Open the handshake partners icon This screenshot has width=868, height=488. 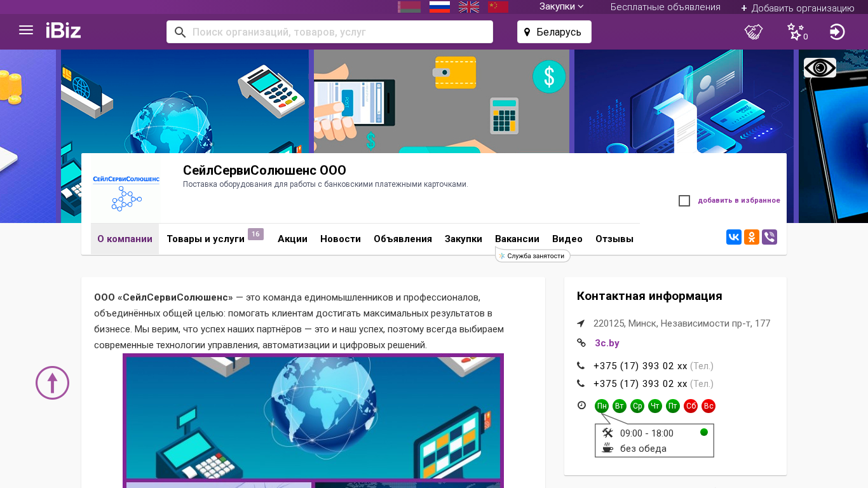click(754, 32)
